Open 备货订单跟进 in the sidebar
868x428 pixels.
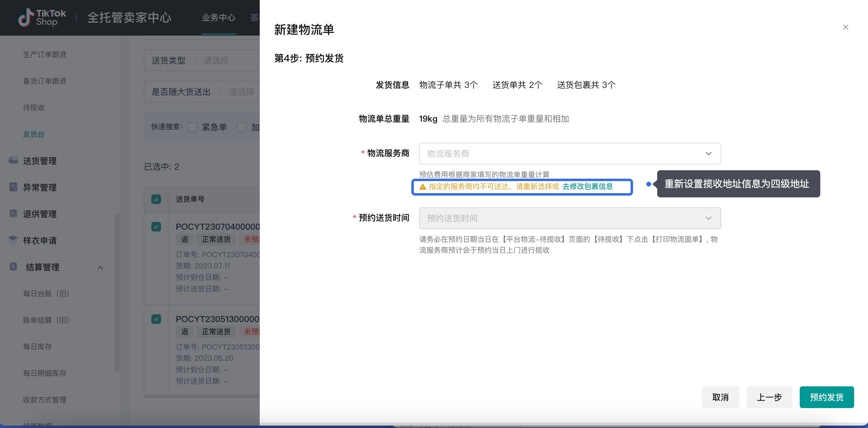44,81
